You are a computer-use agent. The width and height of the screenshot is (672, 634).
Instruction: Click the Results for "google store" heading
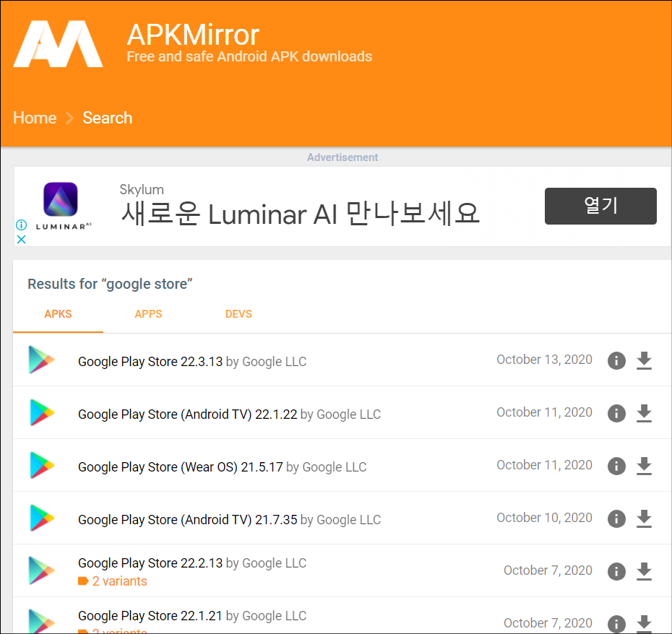pos(110,284)
